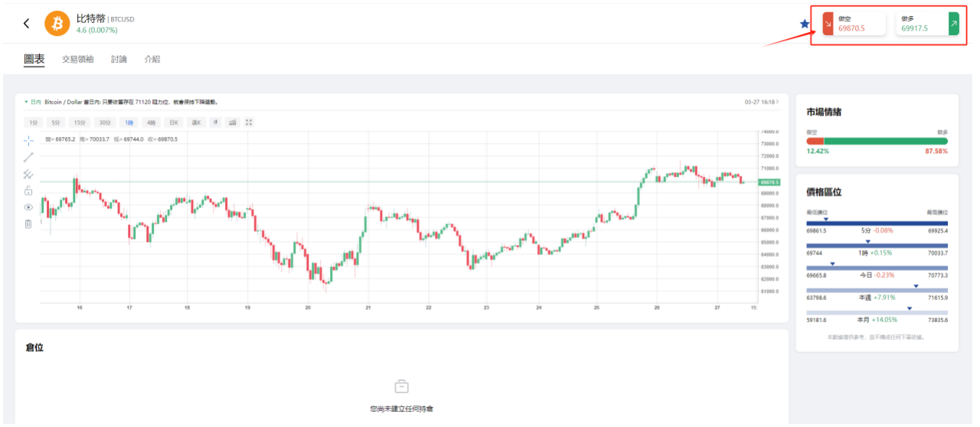Enter fullscreen chart mode

click(249, 122)
